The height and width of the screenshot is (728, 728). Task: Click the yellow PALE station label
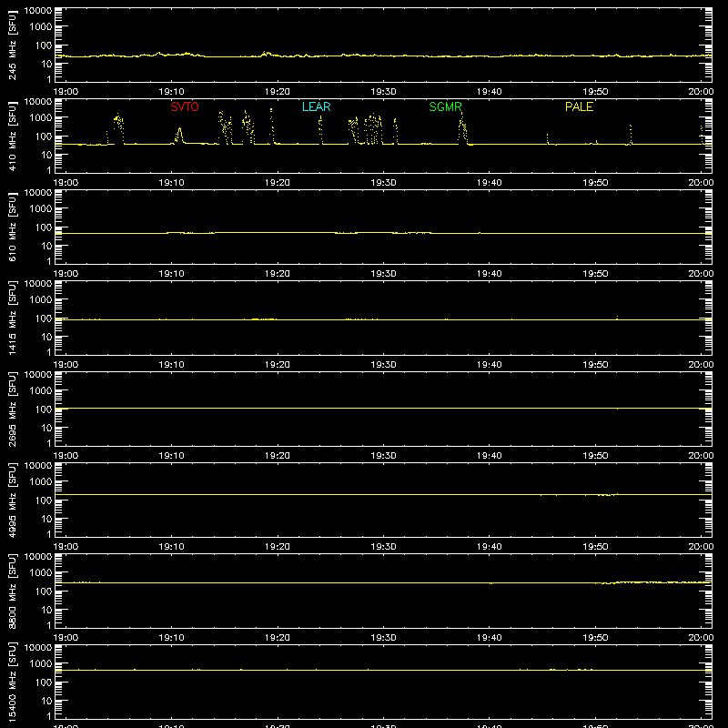tap(579, 106)
